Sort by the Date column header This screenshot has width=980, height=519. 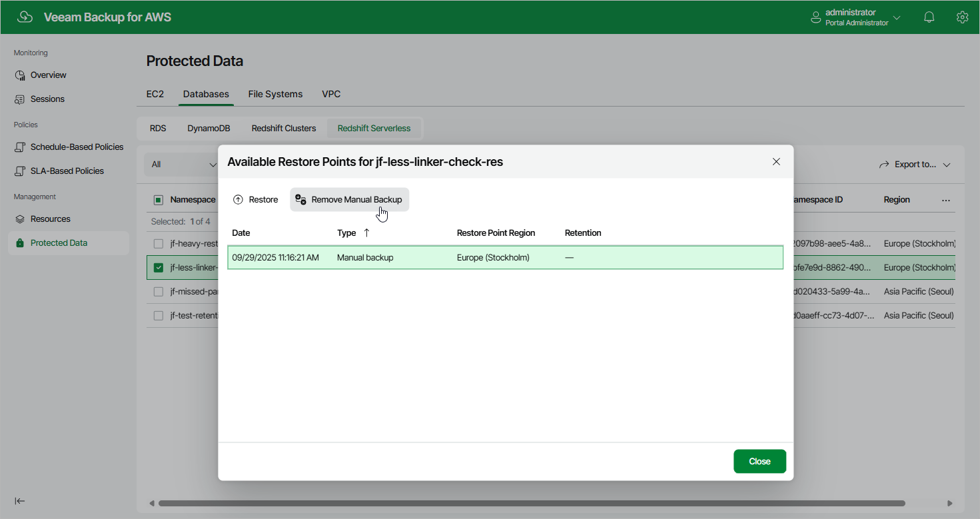tap(241, 233)
